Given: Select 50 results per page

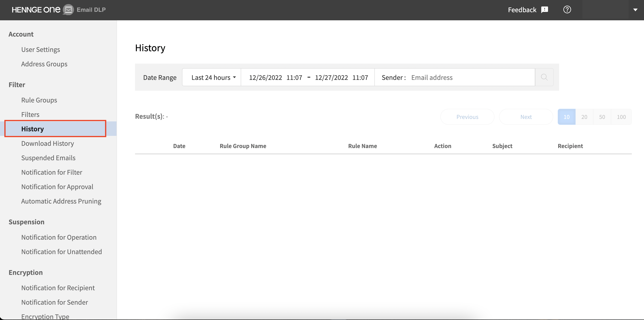Looking at the screenshot, I should click(x=602, y=117).
